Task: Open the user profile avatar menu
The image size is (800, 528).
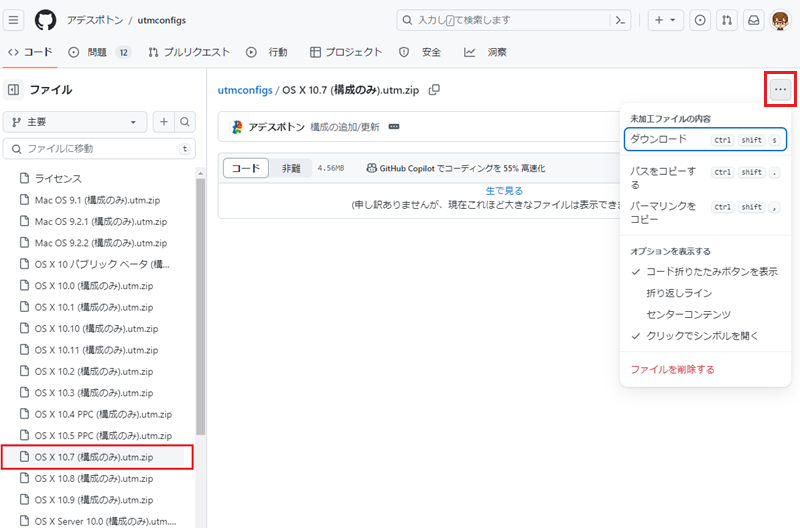Action: pyautogui.click(x=780, y=20)
